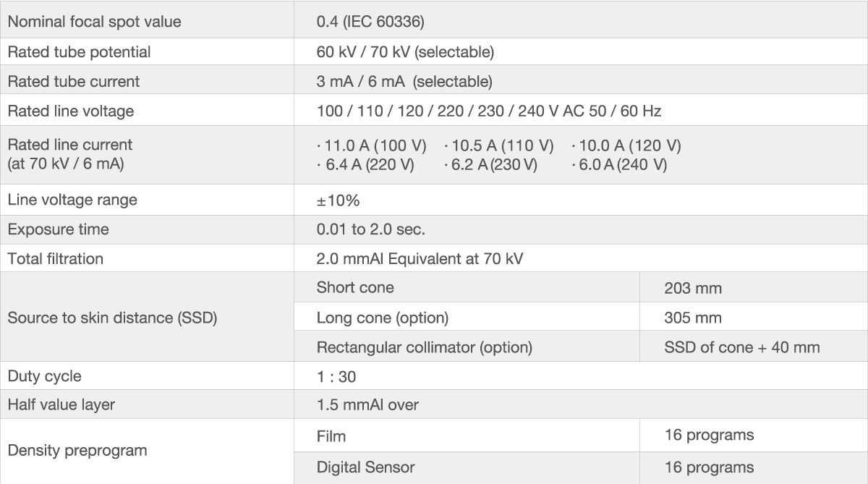The height and width of the screenshot is (484, 868).
Task: Click the Nominal focal spot value label
Action: tap(94, 22)
